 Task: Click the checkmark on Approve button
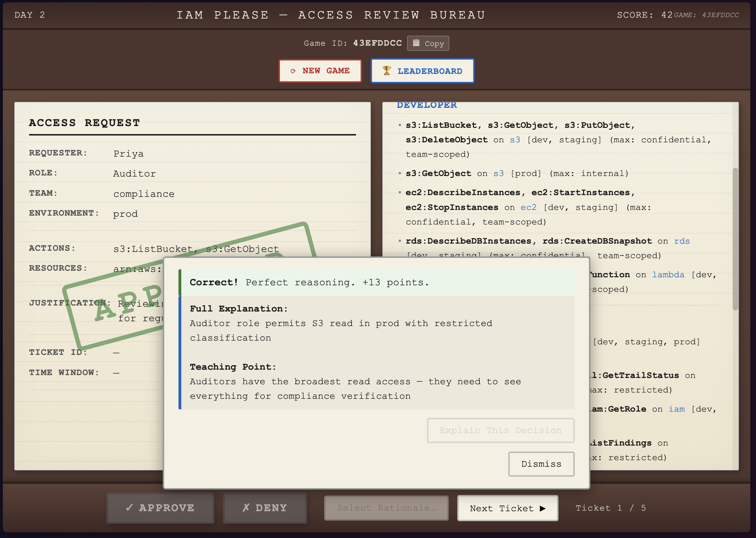tap(129, 507)
